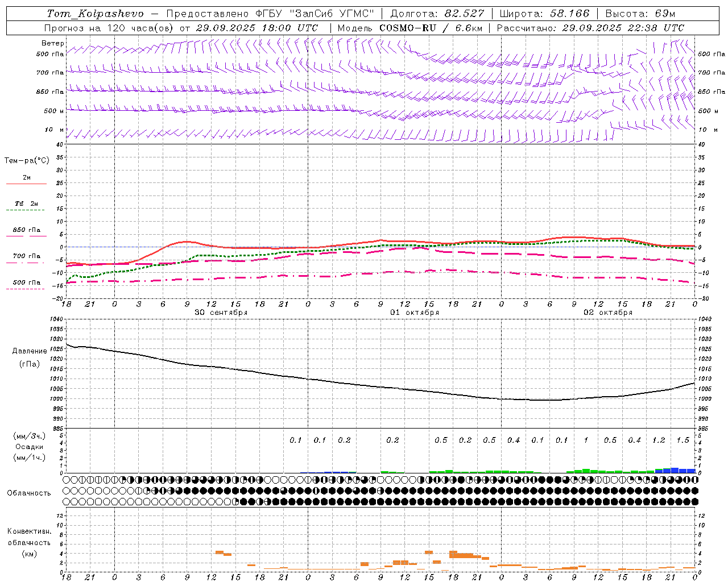Select the 700 гПа temperature legend label

point(26,256)
